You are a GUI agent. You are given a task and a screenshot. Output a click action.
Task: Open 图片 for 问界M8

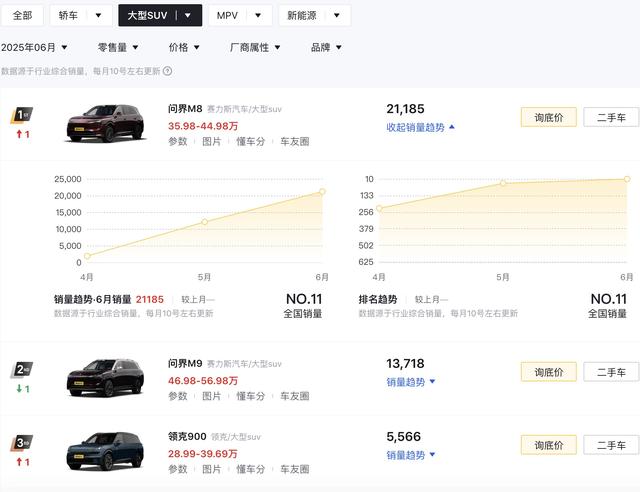pyautogui.click(x=211, y=142)
